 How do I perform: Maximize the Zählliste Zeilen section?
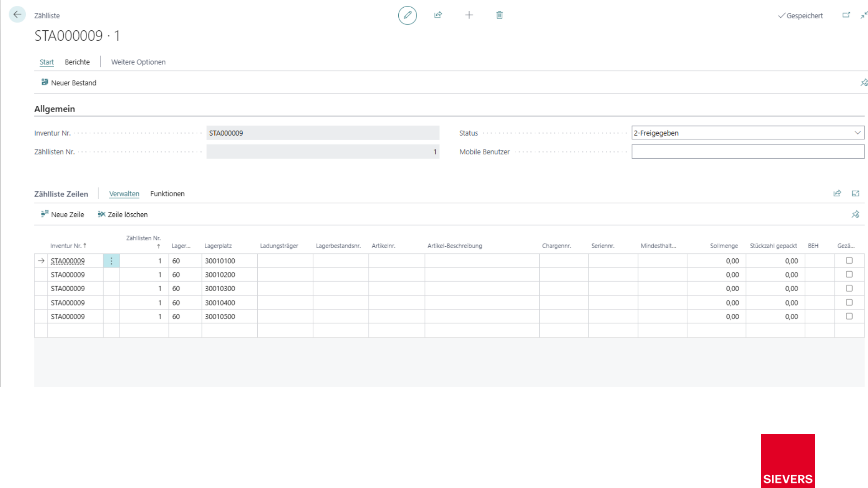(x=855, y=193)
